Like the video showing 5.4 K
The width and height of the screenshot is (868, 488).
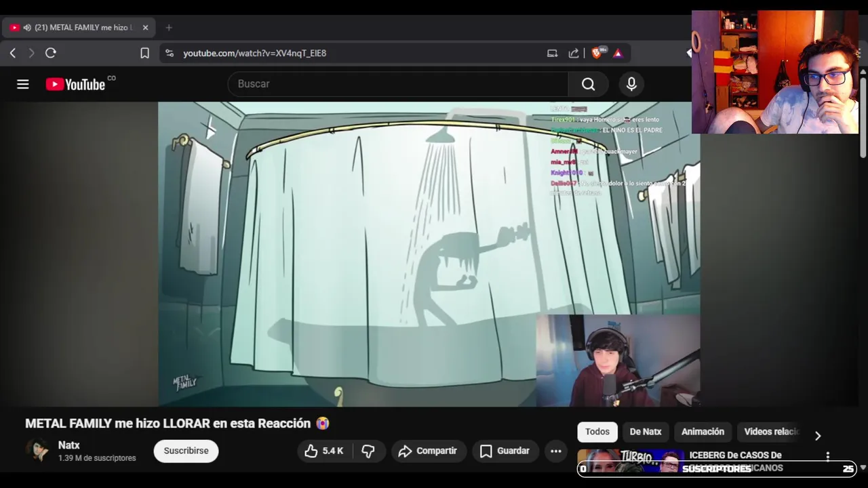coord(324,451)
